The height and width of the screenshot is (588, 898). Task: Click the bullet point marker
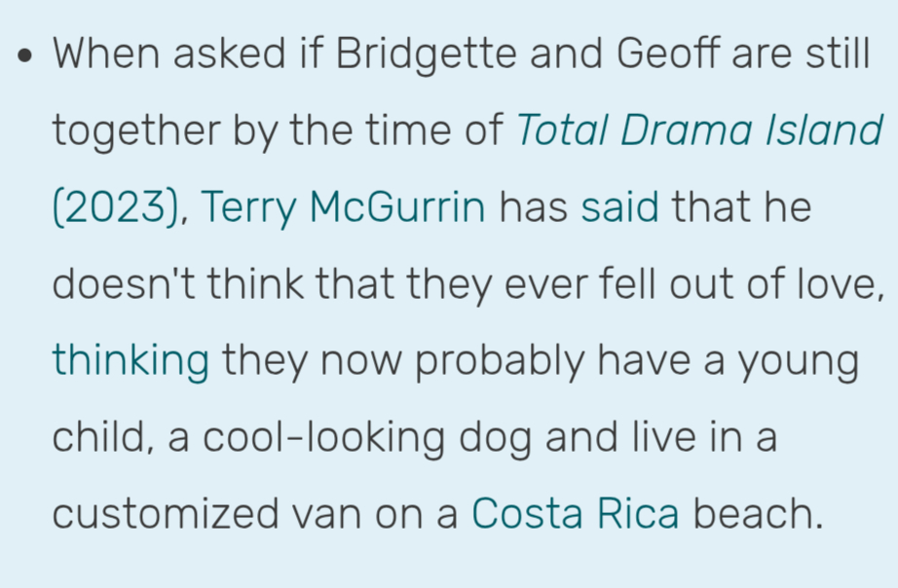26,55
